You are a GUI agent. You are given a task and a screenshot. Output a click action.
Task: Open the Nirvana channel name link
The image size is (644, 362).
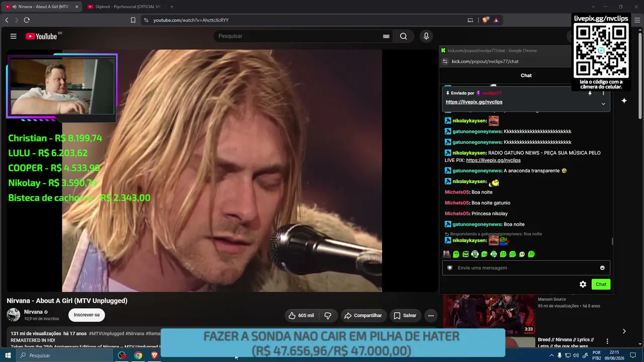pos(33,312)
